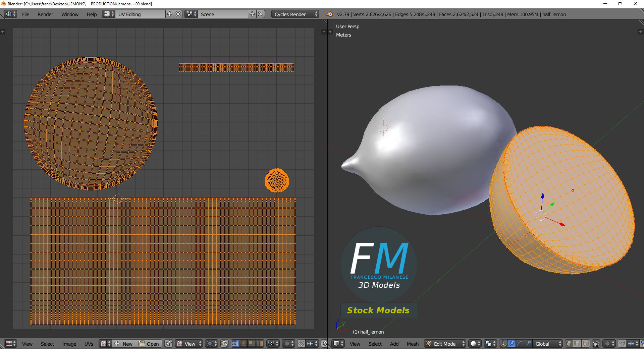
Task: Expand the UV editor toolshelf plus tab
Action: (3, 32)
